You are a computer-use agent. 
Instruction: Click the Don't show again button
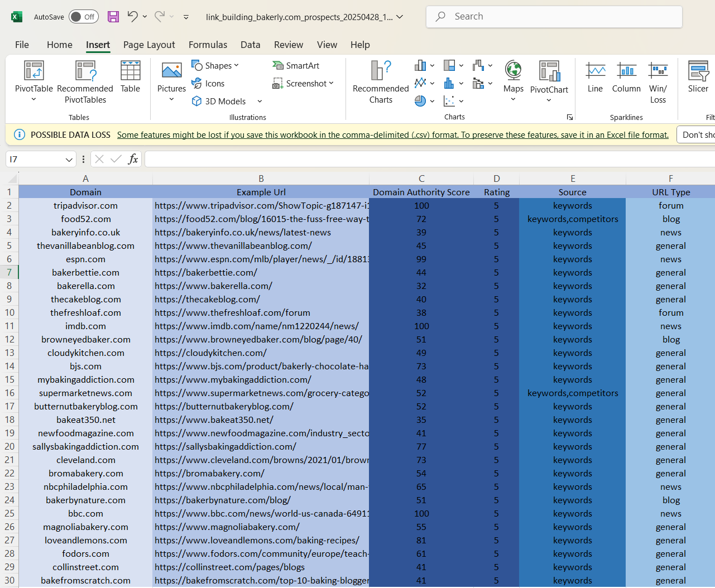696,134
